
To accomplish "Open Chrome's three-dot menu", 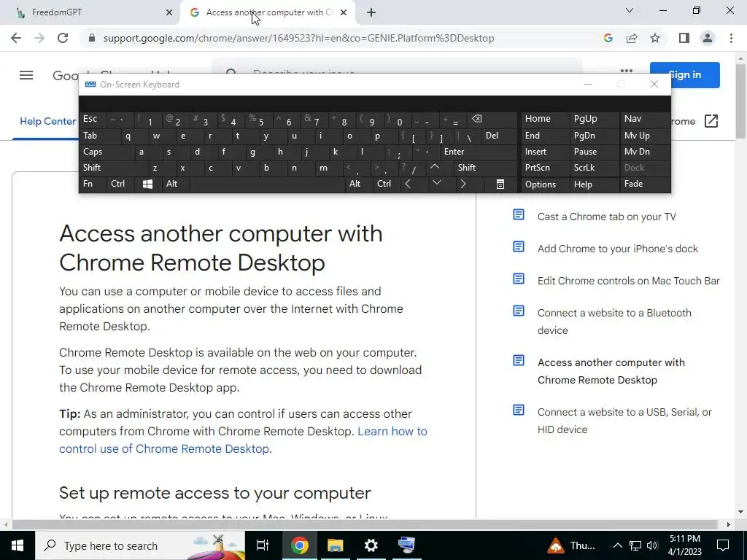I will (731, 38).
